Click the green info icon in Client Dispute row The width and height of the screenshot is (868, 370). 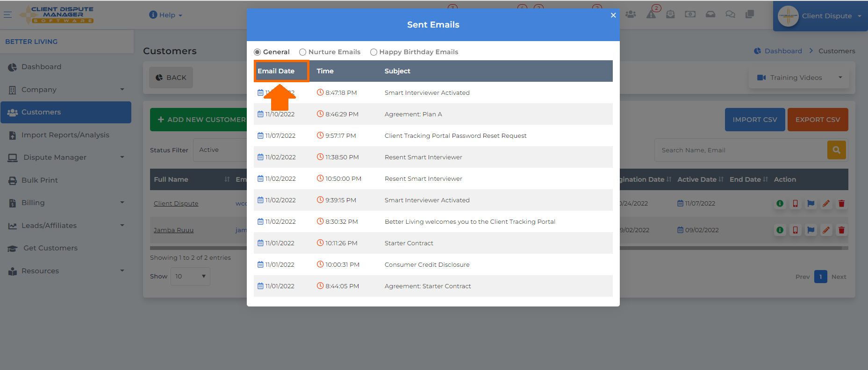(x=780, y=203)
